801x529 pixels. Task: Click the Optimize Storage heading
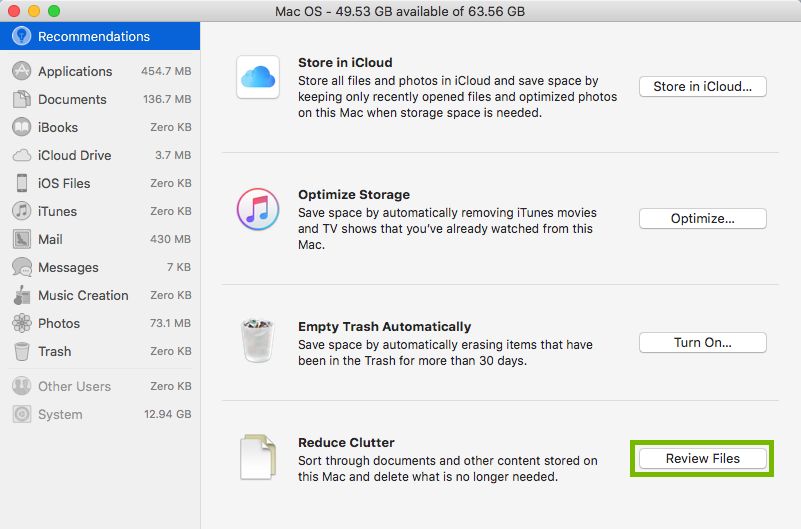tap(354, 195)
